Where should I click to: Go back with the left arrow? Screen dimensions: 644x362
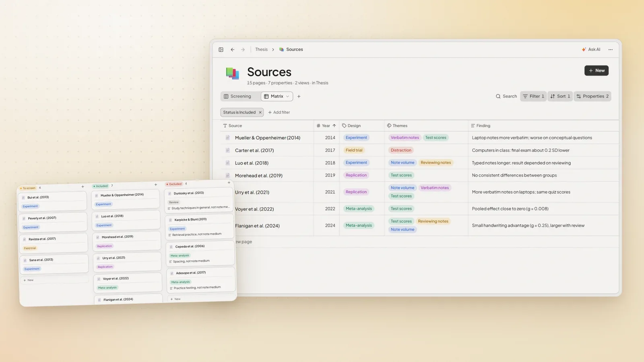tap(232, 49)
